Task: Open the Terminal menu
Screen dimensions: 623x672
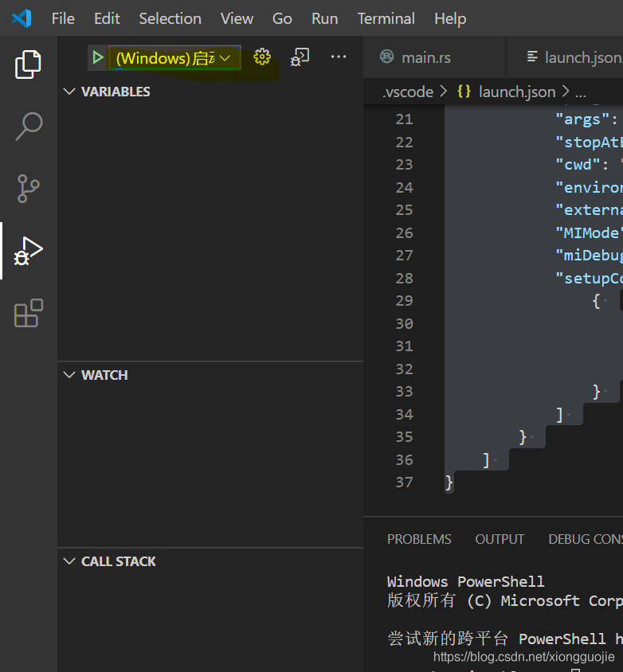Action: (x=386, y=18)
